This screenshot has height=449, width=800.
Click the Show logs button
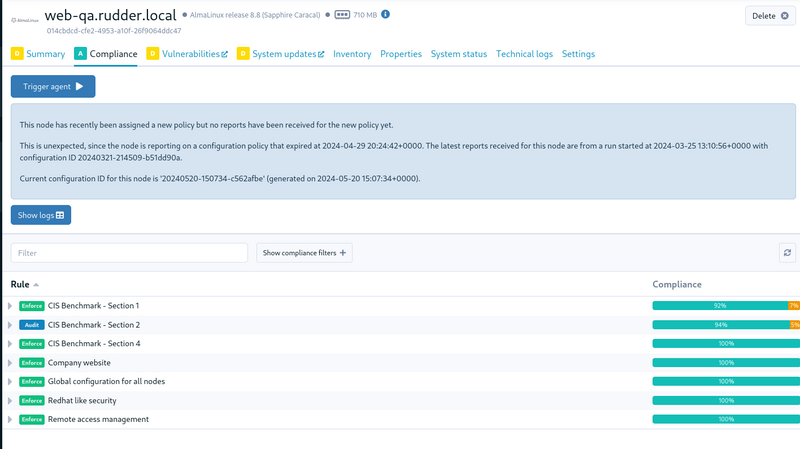pyautogui.click(x=41, y=215)
